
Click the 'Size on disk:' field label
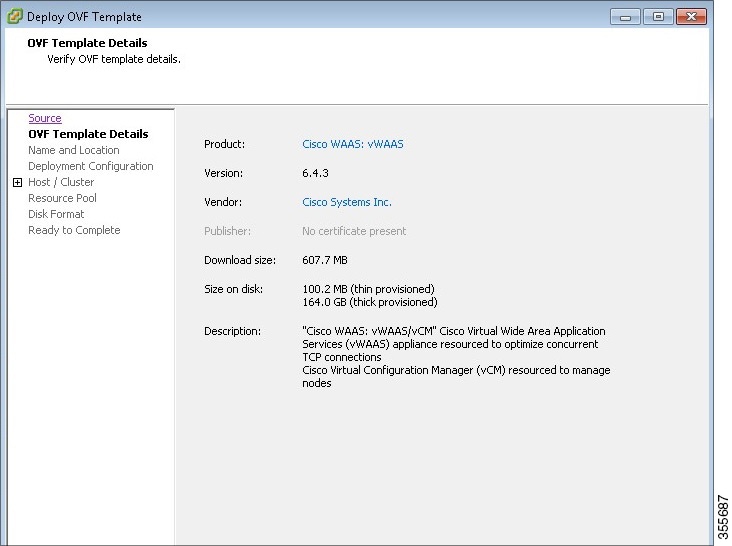click(x=233, y=289)
